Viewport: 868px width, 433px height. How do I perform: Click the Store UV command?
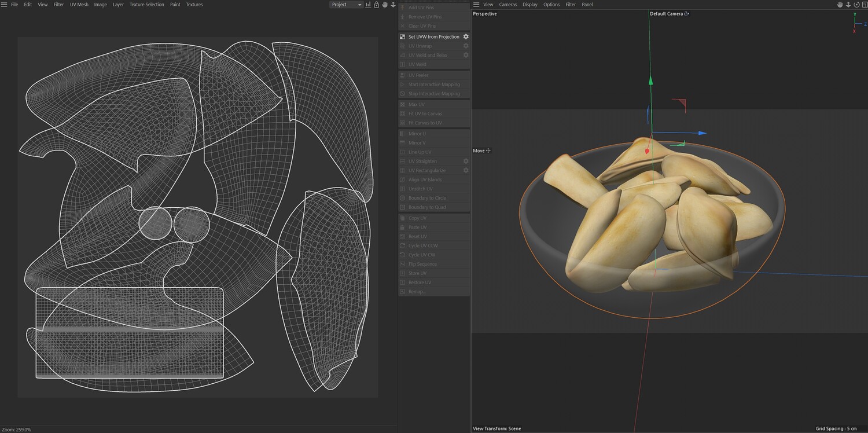(x=434, y=273)
